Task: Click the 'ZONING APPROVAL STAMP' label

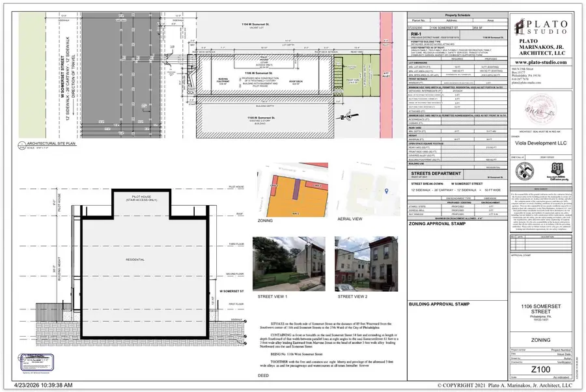Action: point(437,224)
